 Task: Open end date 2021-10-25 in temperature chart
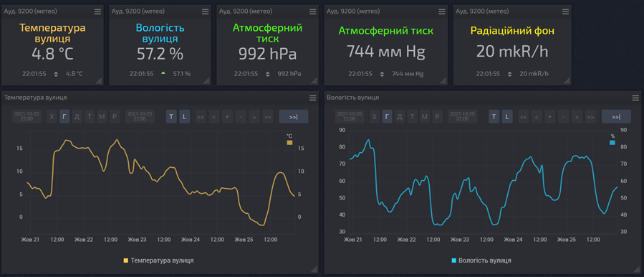(140, 116)
